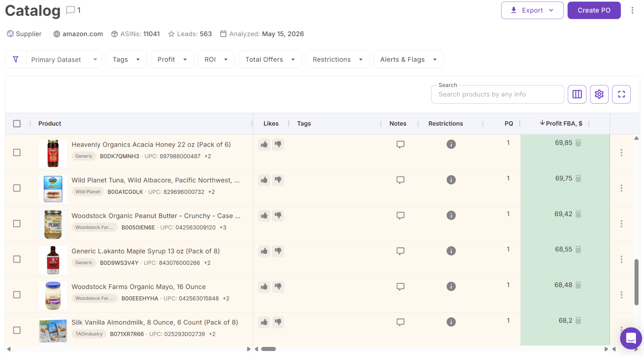Open the chat support bubble
644x356 pixels.
(630, 338)
